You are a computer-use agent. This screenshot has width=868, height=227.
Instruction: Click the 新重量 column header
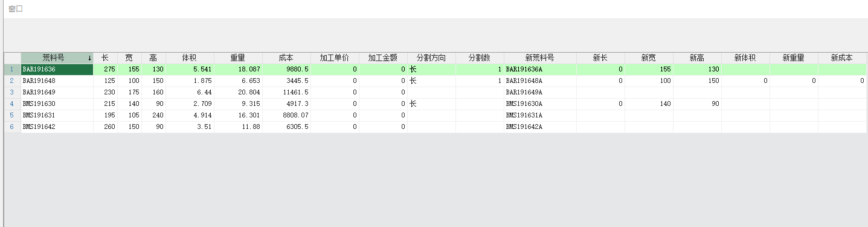tap(794, 58)
